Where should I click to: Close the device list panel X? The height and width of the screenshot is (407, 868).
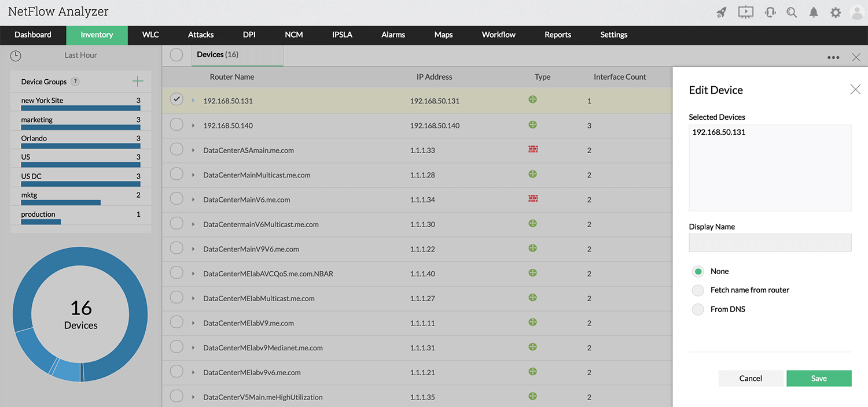click(856, 57)
